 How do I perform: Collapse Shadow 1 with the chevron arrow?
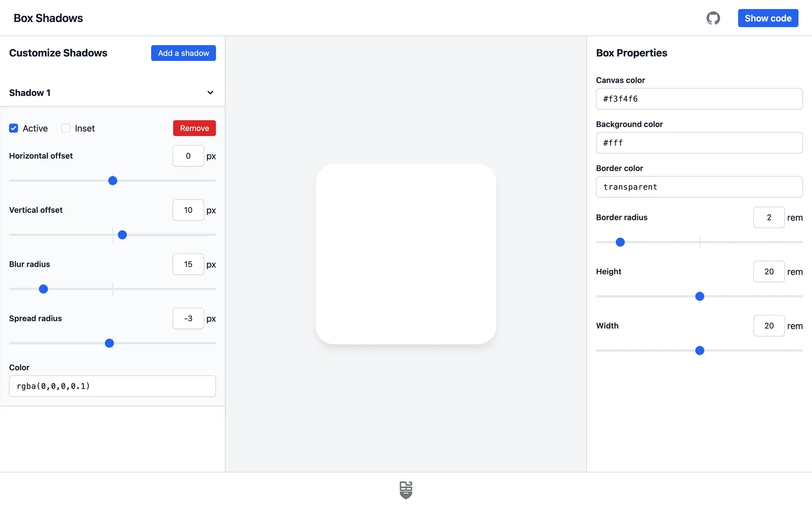pos(210,92)
